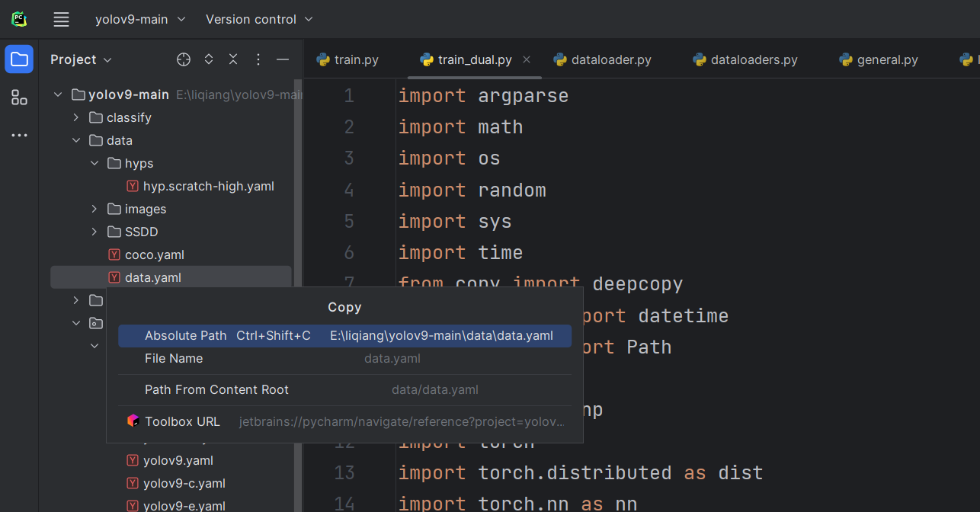Open the Version control dropdown
The height and width of the screenshot is (512, 980).
[259, 19]
